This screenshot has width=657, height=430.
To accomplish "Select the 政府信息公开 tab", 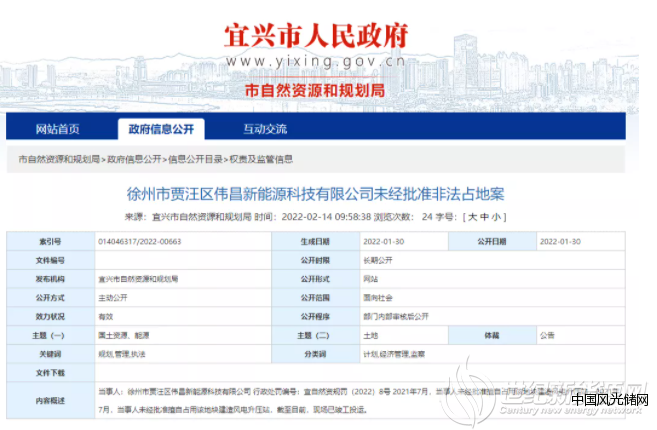I will point(161,129).
